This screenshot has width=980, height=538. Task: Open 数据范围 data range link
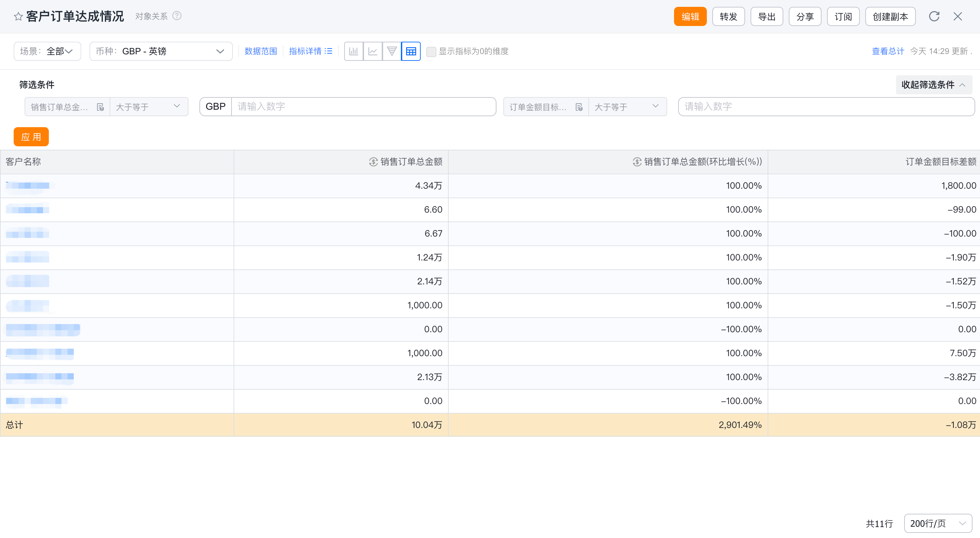click(261, 51)
